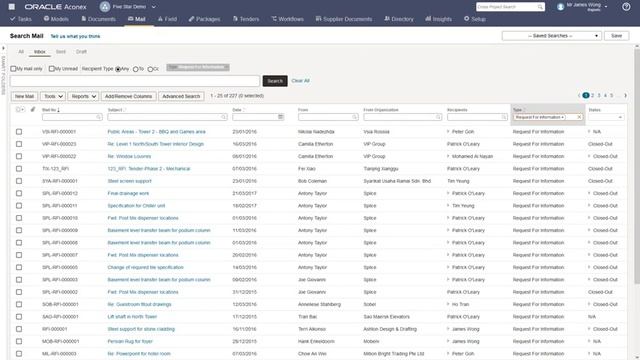Image resolution: width=640 pixels, height=360 pixels.
Task: Select the To recipient type radio
Action: click(136, 69)
